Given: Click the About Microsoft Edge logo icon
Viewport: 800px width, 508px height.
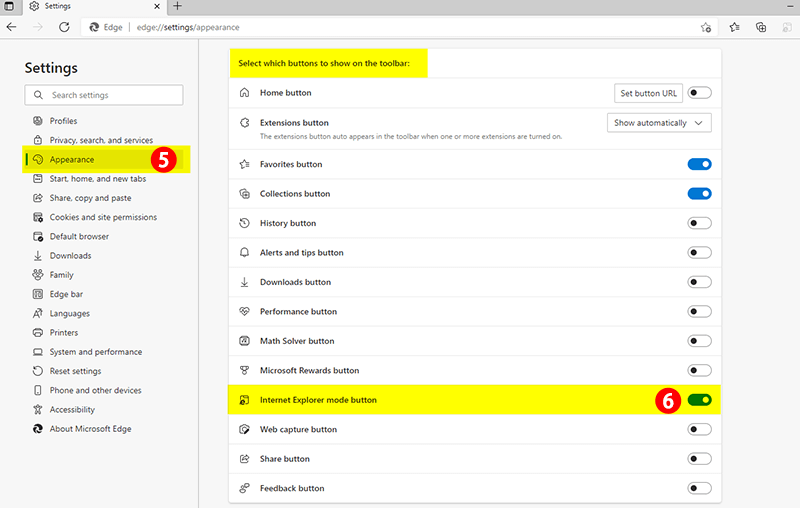Looking at the screenshot, I should (38, 429).
